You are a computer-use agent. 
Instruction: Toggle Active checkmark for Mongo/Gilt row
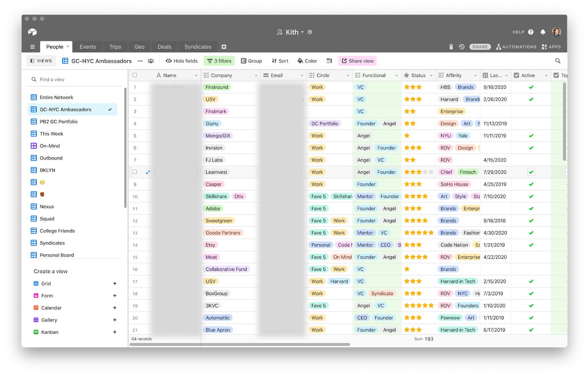[531, 136]
